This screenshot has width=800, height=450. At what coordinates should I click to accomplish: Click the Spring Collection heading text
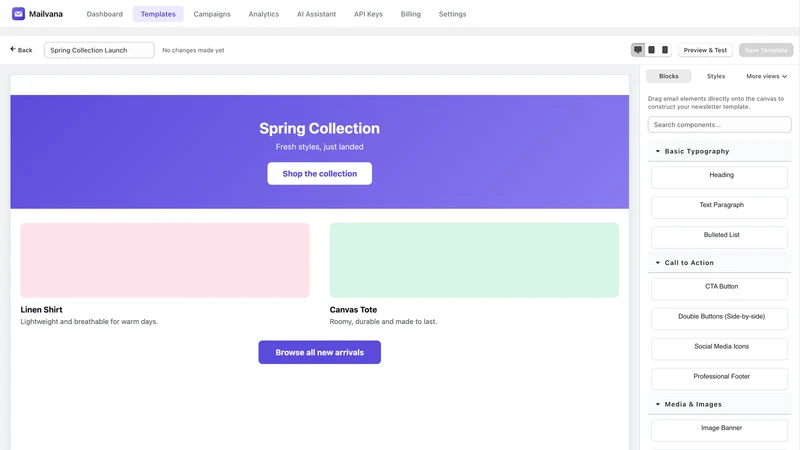point(319,128)
